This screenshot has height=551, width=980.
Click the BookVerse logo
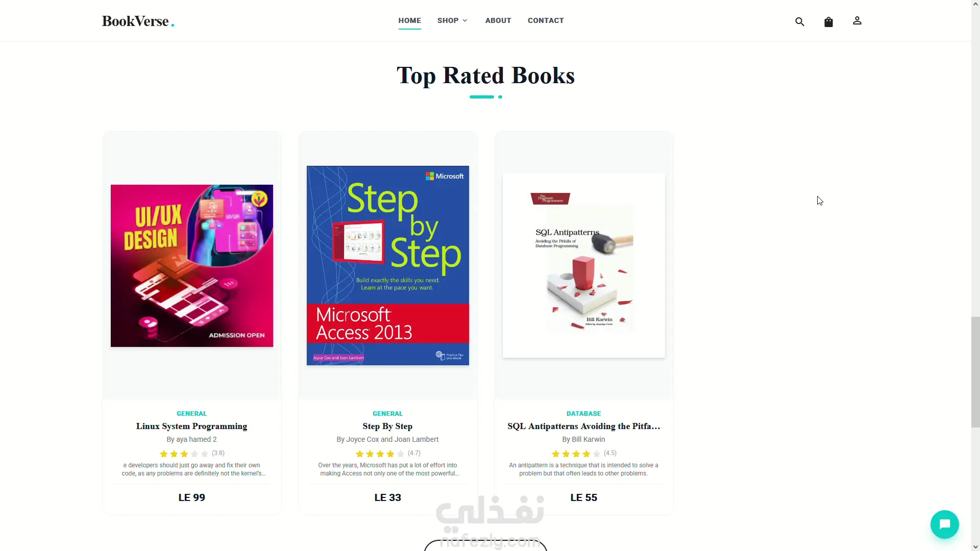(x=138, y=21)
